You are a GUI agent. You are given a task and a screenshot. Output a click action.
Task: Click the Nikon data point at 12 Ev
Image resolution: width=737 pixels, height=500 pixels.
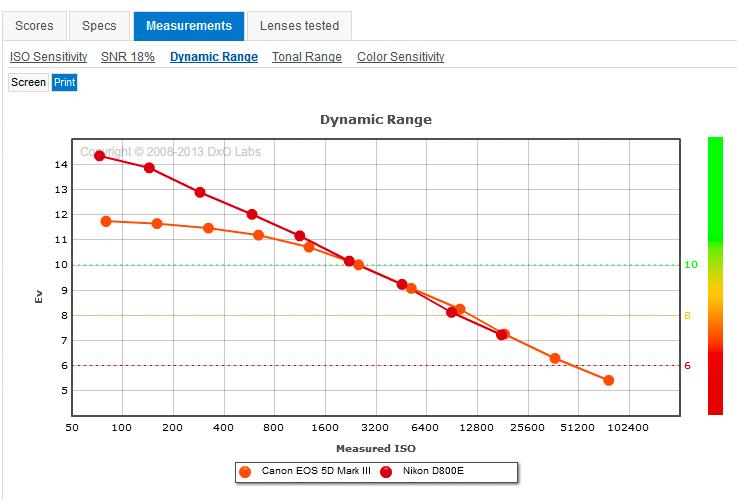coord(252,214)
